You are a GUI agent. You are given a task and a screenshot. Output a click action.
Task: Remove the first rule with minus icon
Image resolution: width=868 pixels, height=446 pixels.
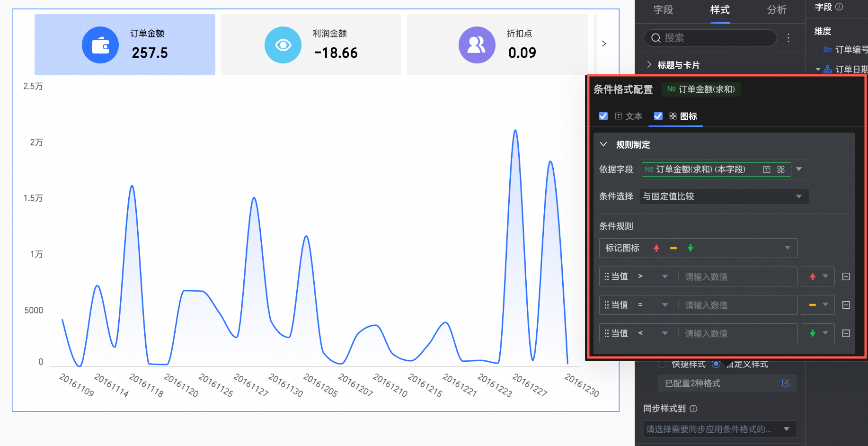point(846,277)
